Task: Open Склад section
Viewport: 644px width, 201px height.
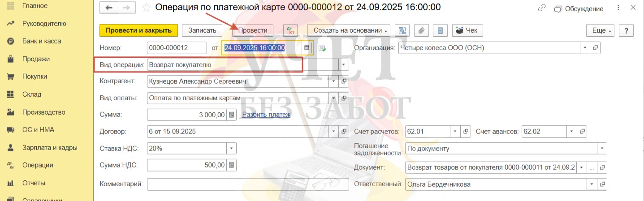Action: click(x=32, y=94)
